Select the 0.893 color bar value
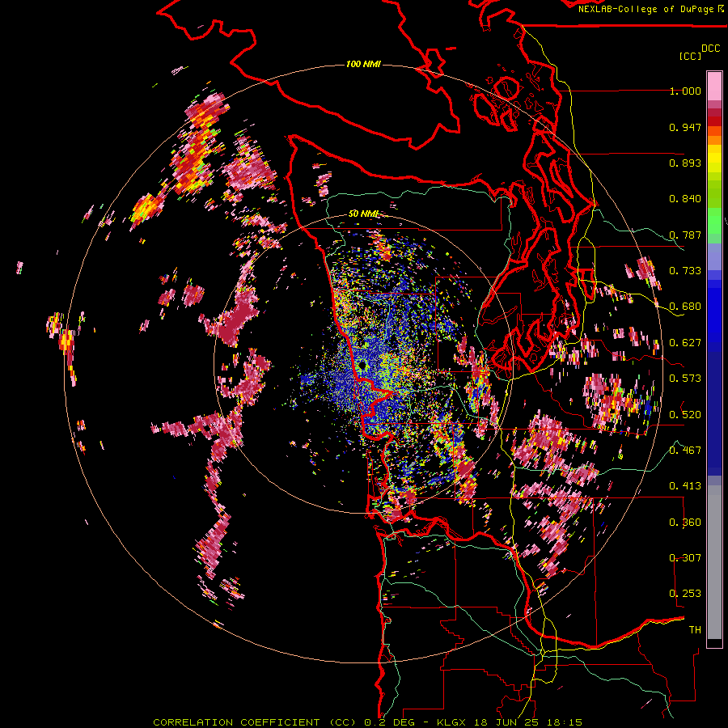Screen dimensions: 728x728 [685, 163]
